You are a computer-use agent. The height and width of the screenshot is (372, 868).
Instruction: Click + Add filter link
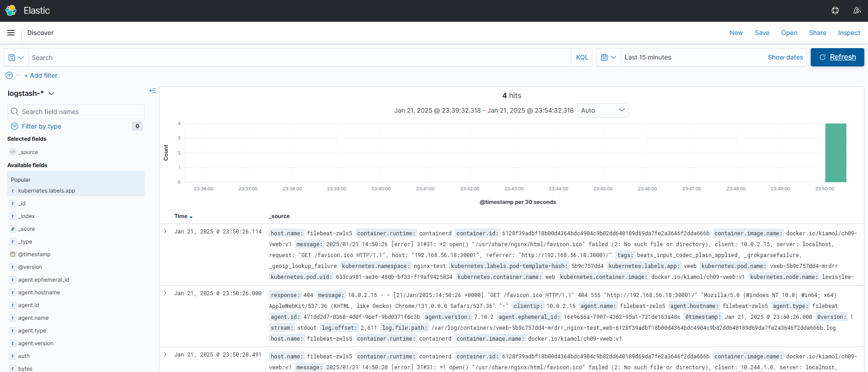pyautogui.click(x=41, y=75)
